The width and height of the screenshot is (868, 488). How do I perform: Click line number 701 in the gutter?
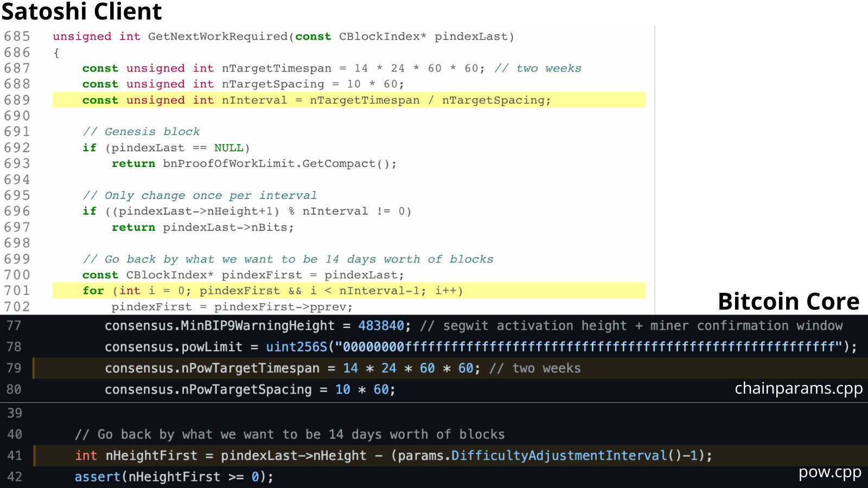17,291
